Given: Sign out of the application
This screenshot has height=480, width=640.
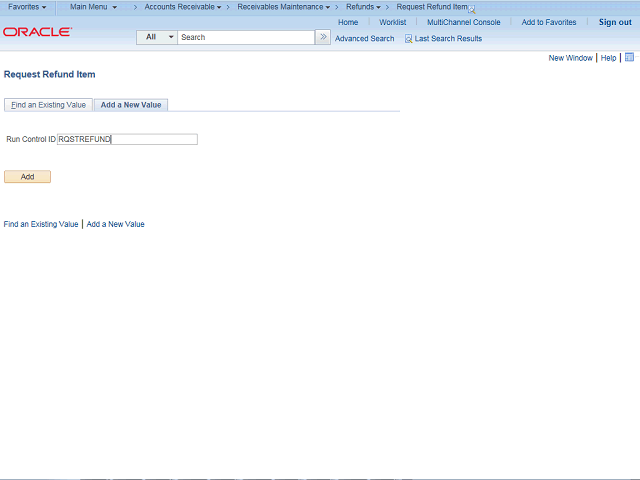Looking at the screenshot, I should tap(615, 22).
